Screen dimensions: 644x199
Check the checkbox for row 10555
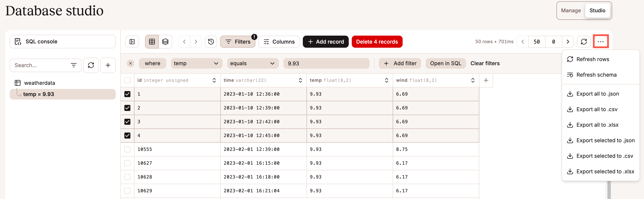tap(128, 149)
